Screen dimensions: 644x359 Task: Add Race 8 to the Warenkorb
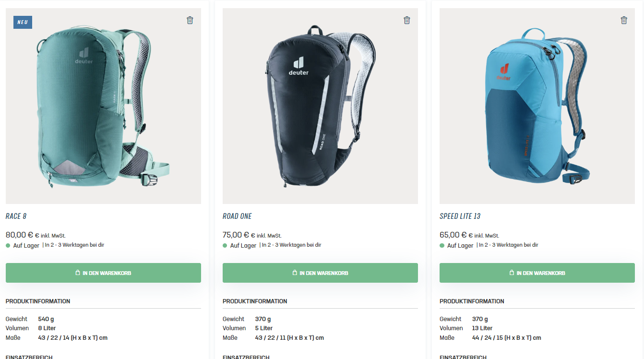(x=103, y=273)
